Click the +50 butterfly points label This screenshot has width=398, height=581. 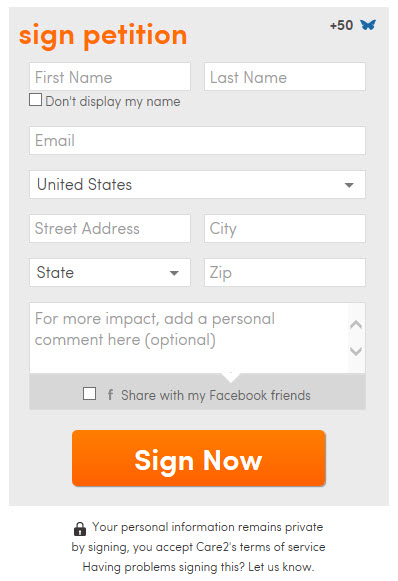point(341,26)
